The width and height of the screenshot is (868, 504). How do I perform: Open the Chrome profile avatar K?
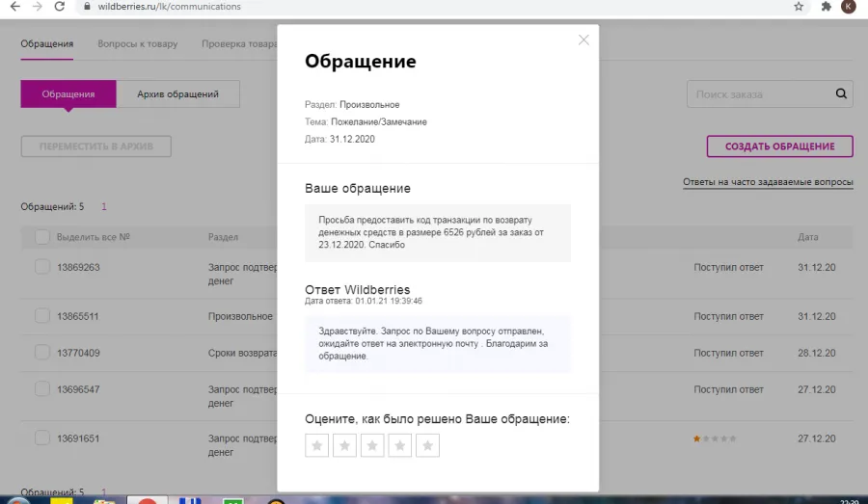pos(848,7)
